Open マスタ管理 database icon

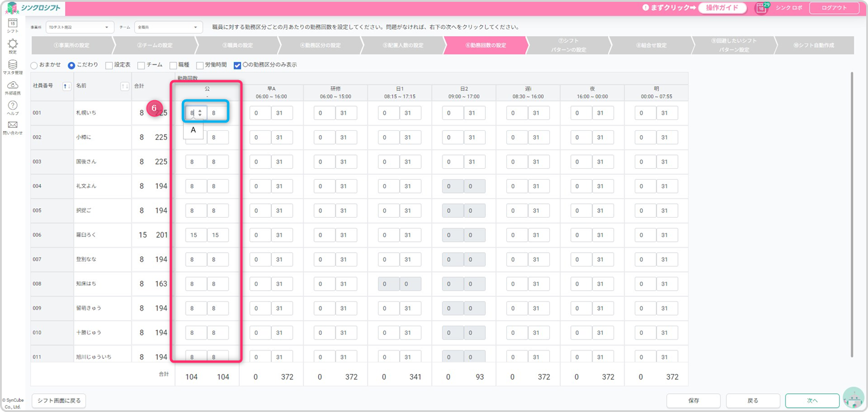click(x=13, y=65)
